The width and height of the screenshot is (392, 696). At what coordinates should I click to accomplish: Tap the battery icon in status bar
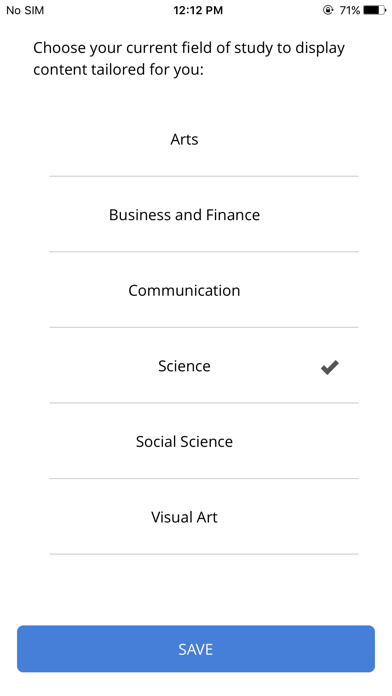[x=375, y=10]
